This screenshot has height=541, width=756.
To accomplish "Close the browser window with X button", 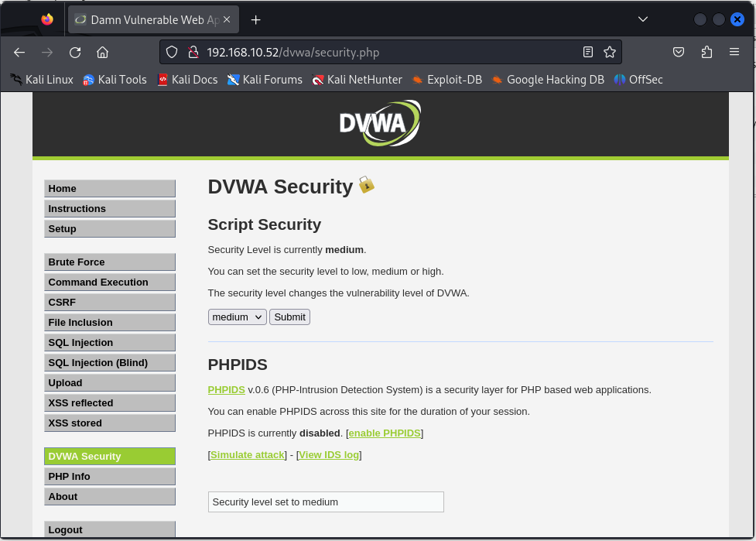I will [737, 19].
